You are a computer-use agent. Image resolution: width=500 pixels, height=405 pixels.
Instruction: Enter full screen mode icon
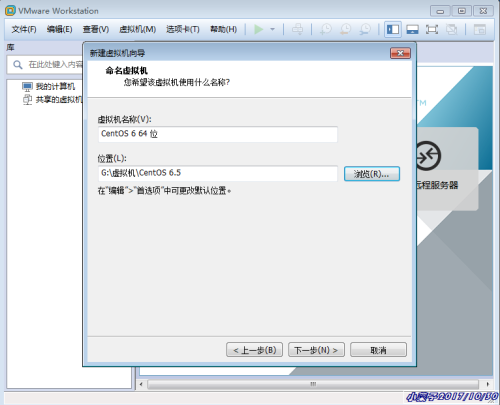[x=432, y=29]
